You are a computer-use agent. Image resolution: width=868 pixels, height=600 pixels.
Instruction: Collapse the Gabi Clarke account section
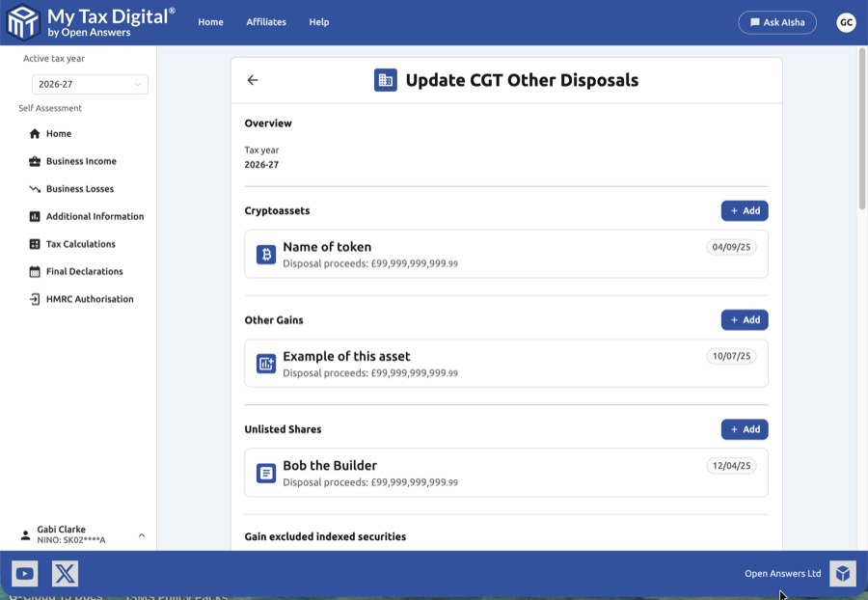click(x=141, y=534)
